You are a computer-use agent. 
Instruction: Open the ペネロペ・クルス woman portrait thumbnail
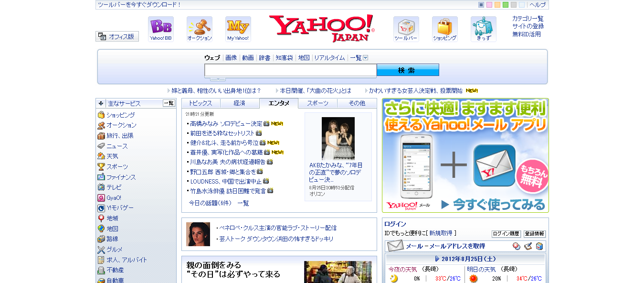(198, 234)
